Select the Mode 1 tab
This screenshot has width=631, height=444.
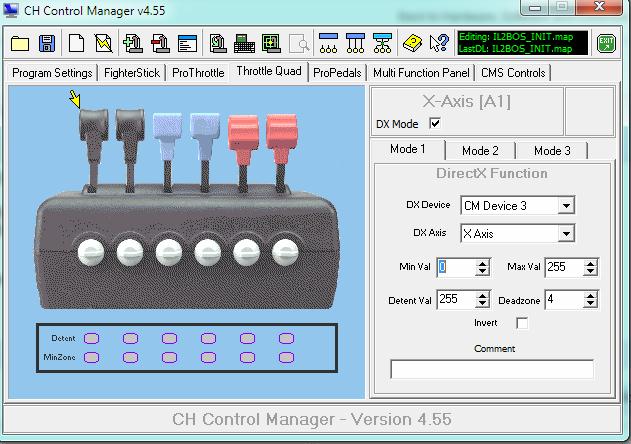coord(408,149)
